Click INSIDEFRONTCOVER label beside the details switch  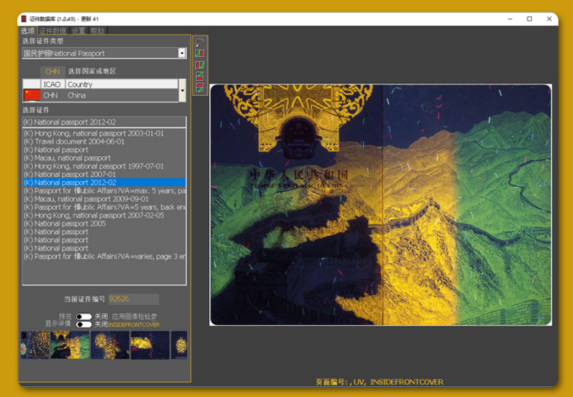pos(134,325)
